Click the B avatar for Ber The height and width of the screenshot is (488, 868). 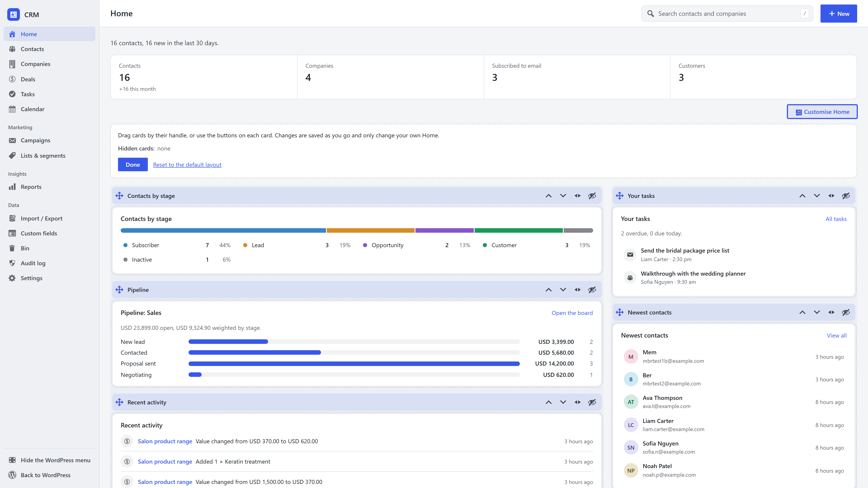(x=631, y=379)
